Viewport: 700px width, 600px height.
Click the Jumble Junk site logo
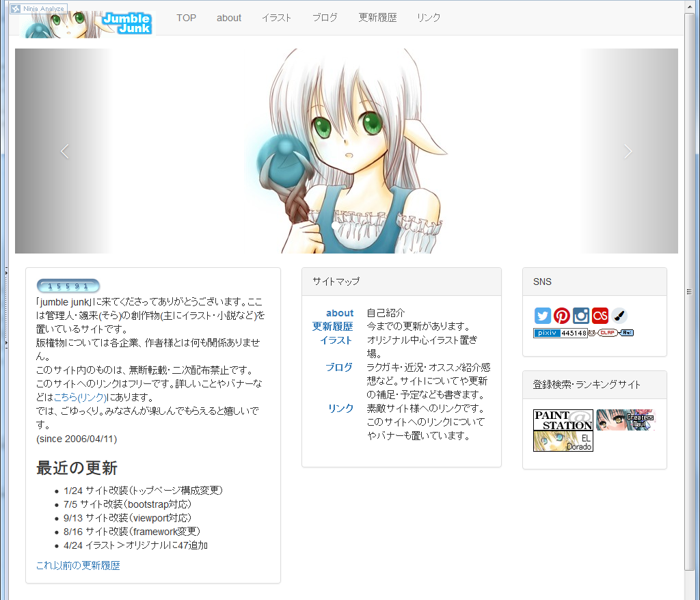[87, 24]
